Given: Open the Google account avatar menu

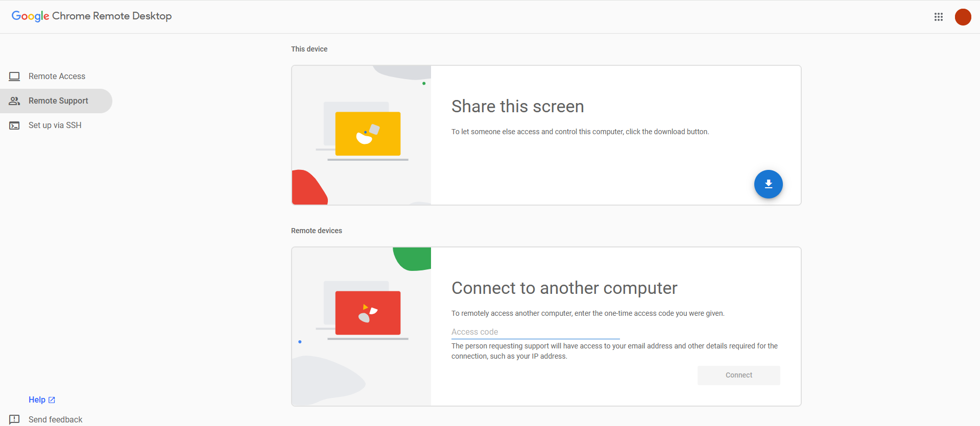Looking at the screenshot, I should pos(963,17).
